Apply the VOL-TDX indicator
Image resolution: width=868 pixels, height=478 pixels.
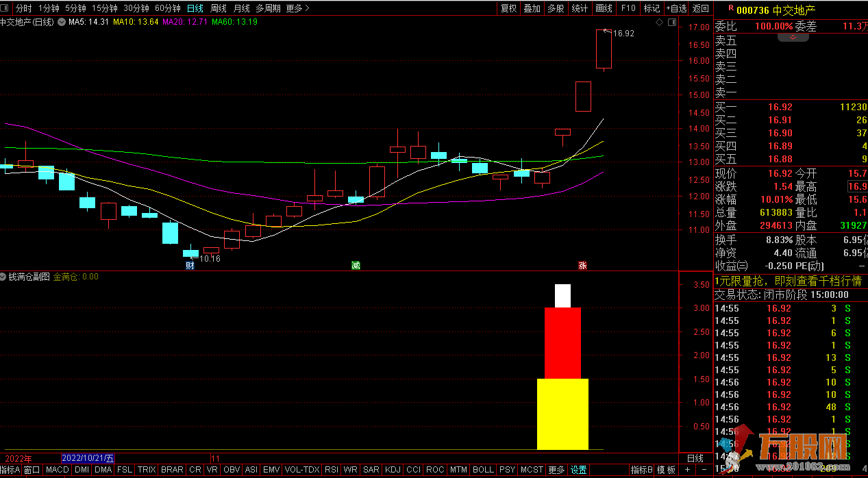click(301, 470)
